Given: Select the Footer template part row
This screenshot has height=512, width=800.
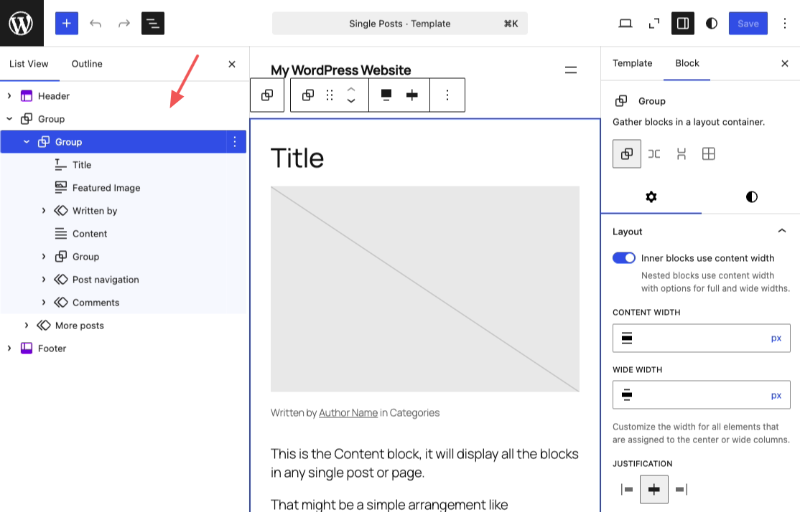Looking at the screenshot, I should click(x=122, y=348).
